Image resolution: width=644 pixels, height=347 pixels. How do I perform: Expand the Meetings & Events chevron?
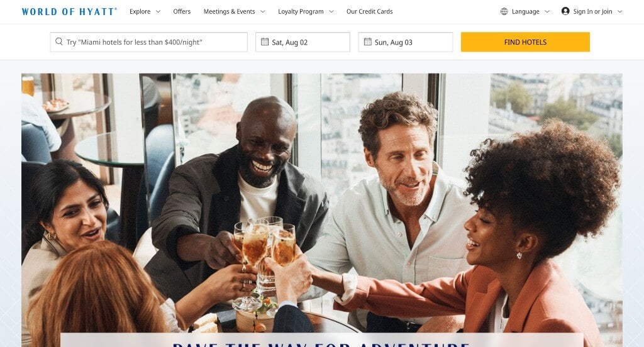coord(263,12)
